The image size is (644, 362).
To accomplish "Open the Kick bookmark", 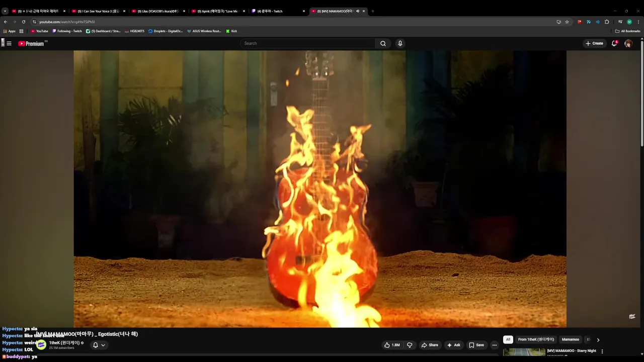I will (x=231, y=31).
